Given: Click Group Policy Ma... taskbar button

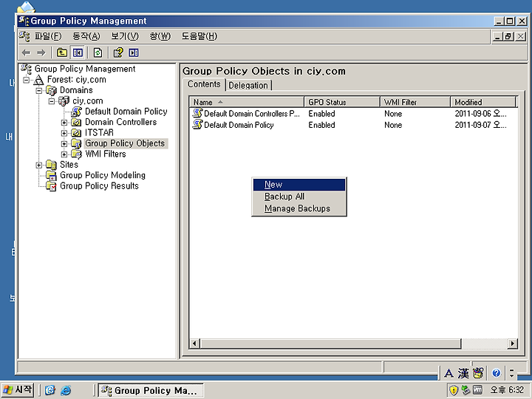Looking at the screenshot, I should coord(151,390).
